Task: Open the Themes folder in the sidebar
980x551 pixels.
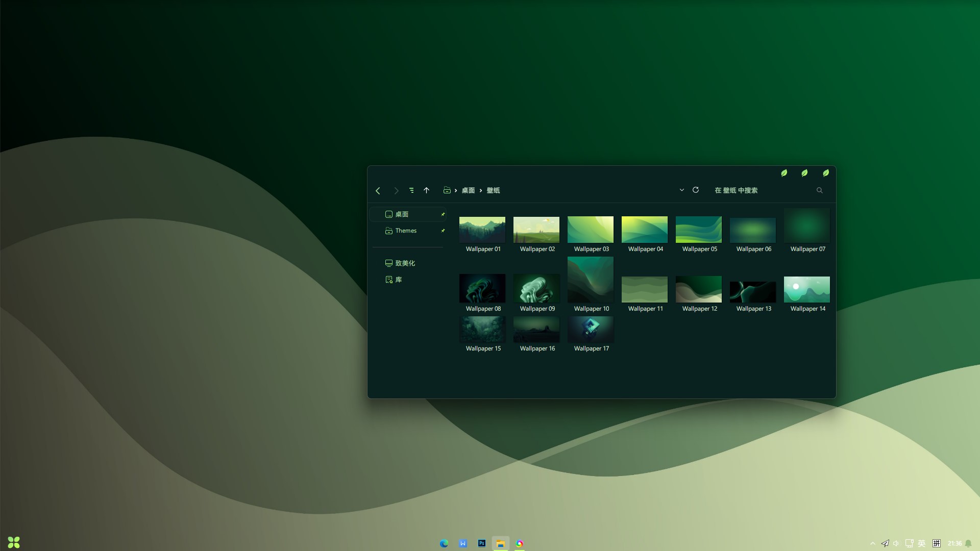Action: [406, 231]
